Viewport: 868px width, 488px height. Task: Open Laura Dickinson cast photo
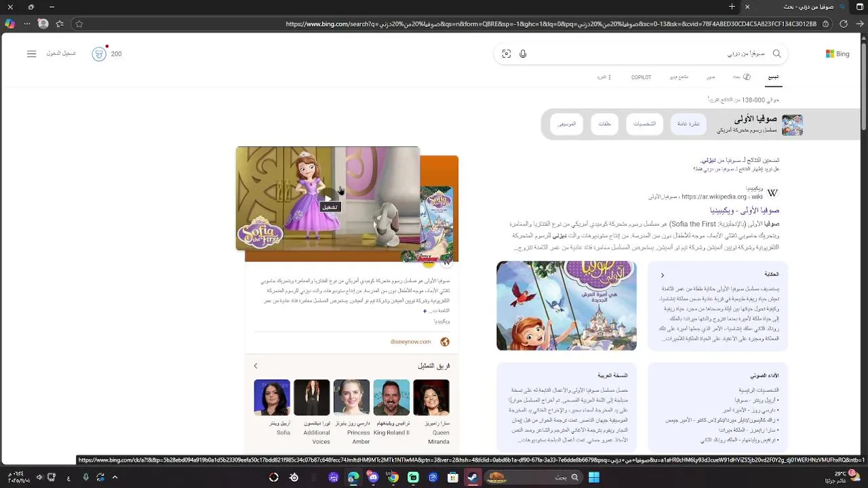point(312,397)
